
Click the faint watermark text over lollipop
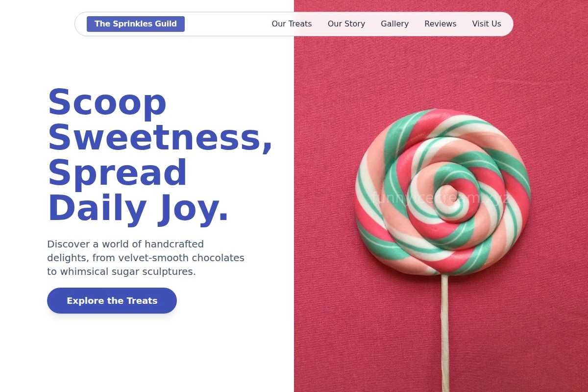[441, 198]
